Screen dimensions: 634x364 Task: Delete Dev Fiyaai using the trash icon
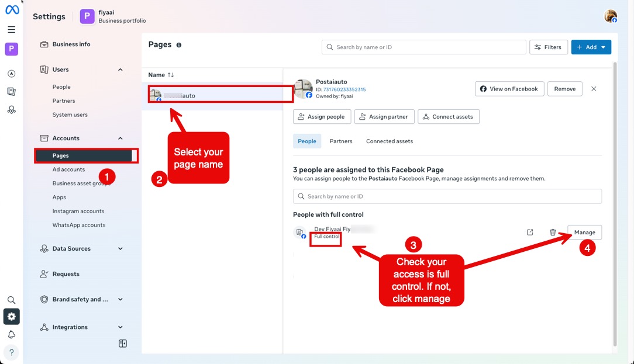[553, 232]
